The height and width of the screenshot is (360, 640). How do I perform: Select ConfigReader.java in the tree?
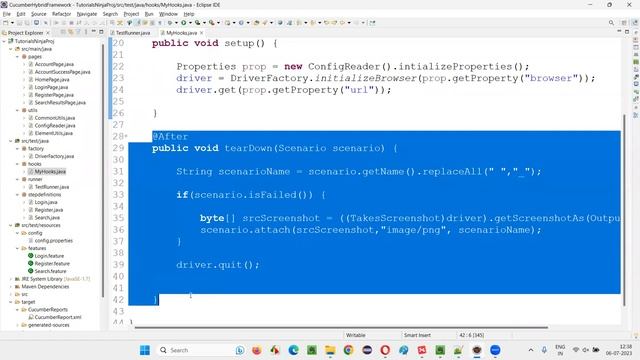[55, 126]
